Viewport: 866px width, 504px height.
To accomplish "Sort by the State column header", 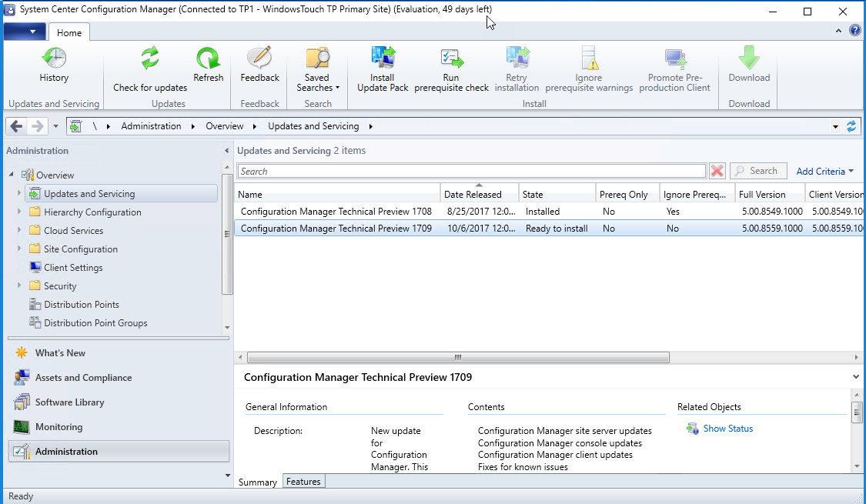I will click(557, 195).
